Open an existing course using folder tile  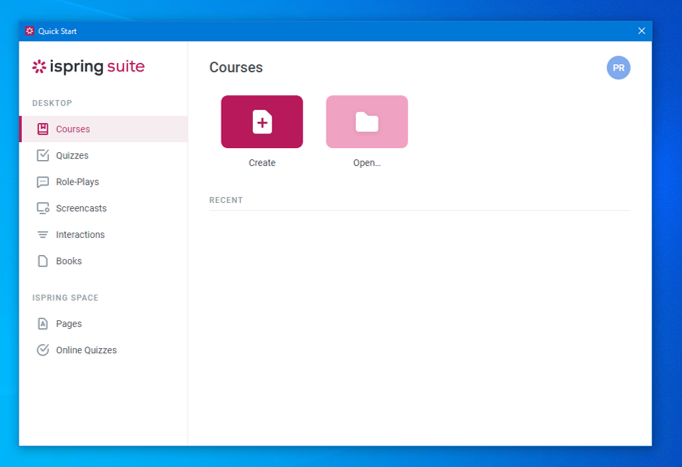pos(367,122)
